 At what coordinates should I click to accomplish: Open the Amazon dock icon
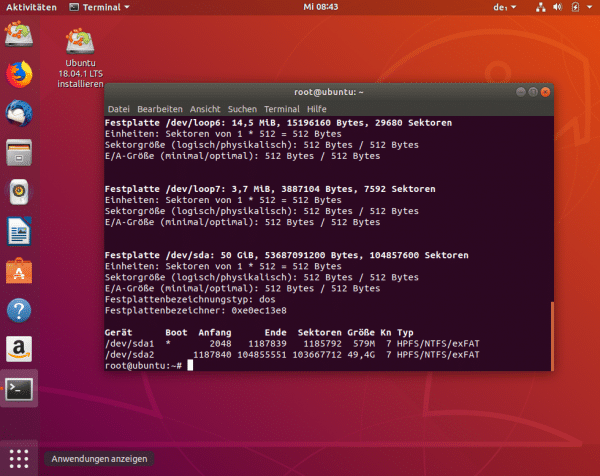[x=17, y=348]
